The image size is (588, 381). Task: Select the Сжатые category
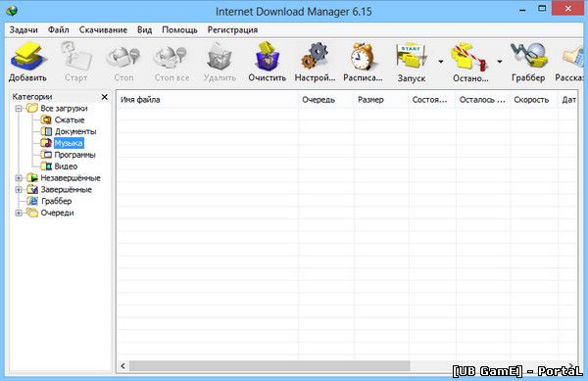point(70,119)
